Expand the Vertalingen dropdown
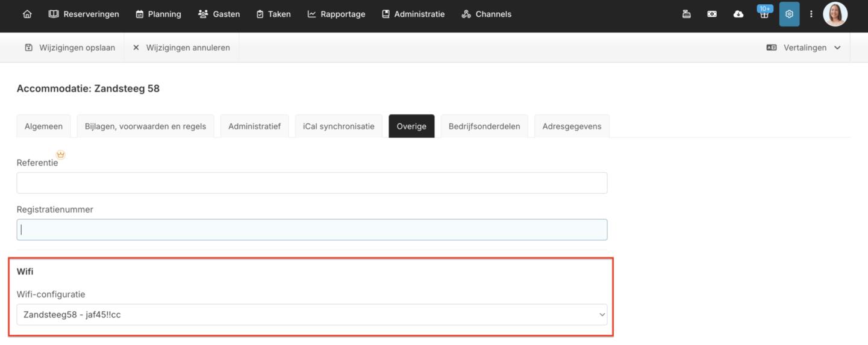Viewport: 868px width, 345px height. click(804, 48)
